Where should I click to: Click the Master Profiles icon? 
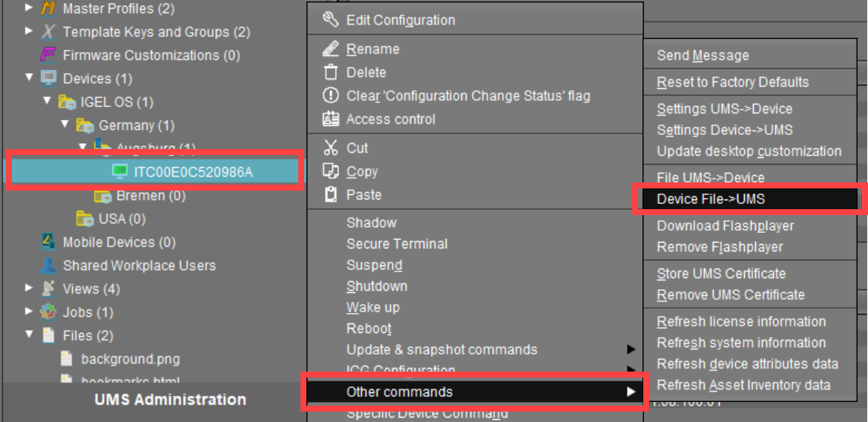pos(48,9)
